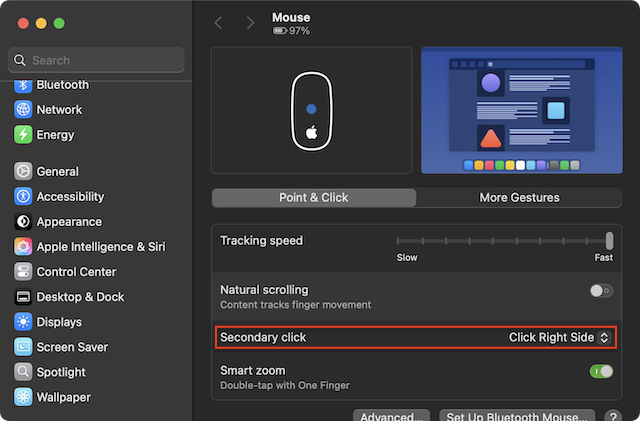Open help with the question mark button
The width and height of the screenshot is (640, 421).
613,417
